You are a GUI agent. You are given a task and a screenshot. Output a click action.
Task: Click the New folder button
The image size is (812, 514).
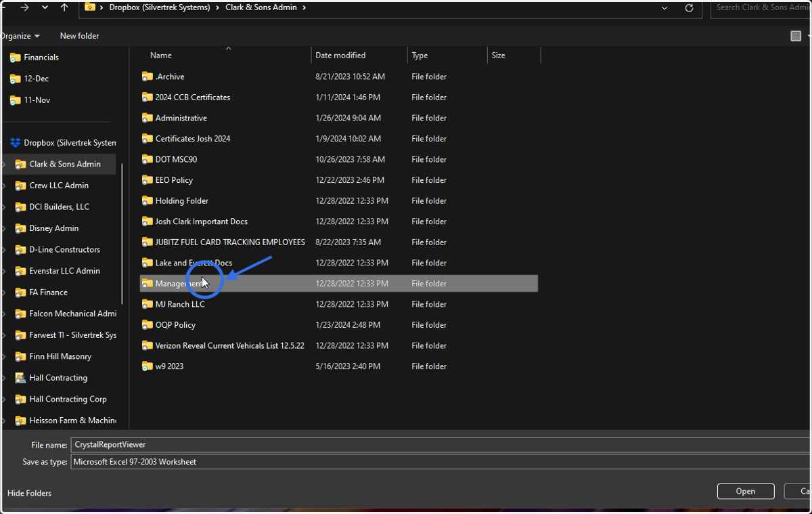[79, 36]
